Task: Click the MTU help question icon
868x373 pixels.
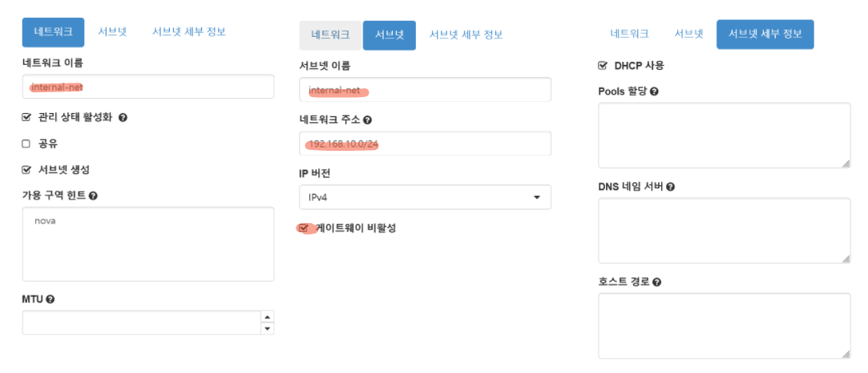Action: [50, 299]
